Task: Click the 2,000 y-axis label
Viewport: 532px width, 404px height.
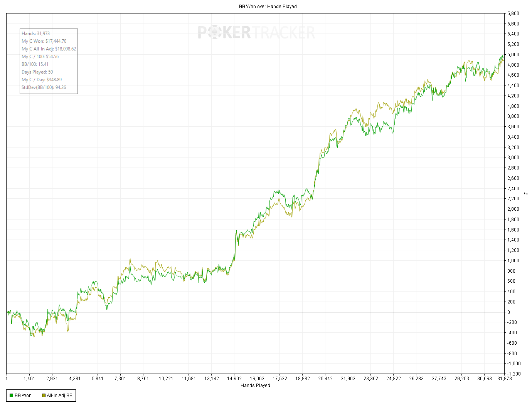Action: pyautogui.click(x=513, y=209)
